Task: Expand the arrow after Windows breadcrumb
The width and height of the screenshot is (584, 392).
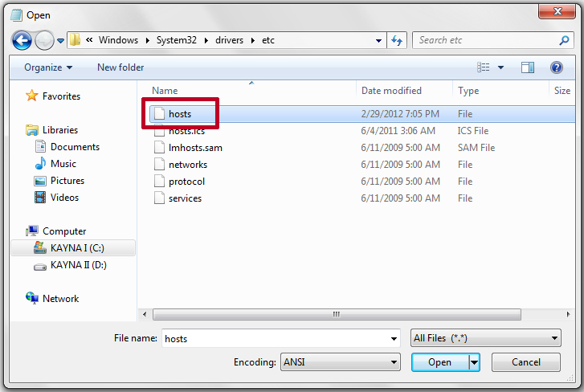Action: tap(148, 40)
